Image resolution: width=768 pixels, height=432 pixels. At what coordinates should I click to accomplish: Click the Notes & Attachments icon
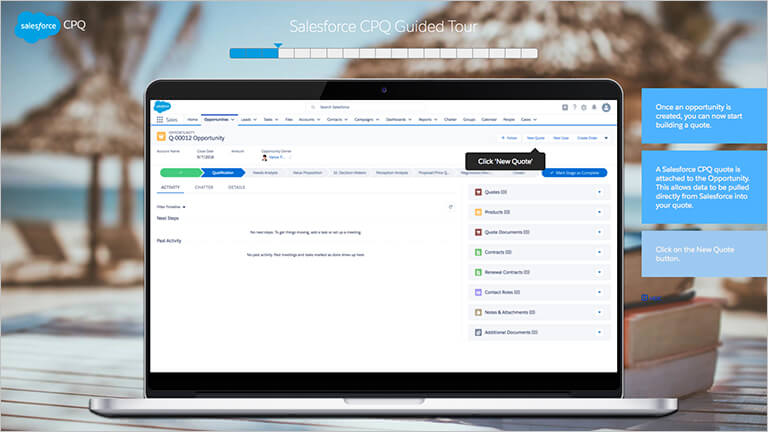(x=479, y=312)
